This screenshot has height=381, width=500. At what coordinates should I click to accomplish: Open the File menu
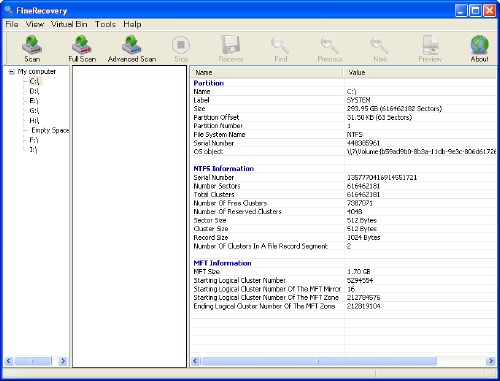[x=12, y=24]
